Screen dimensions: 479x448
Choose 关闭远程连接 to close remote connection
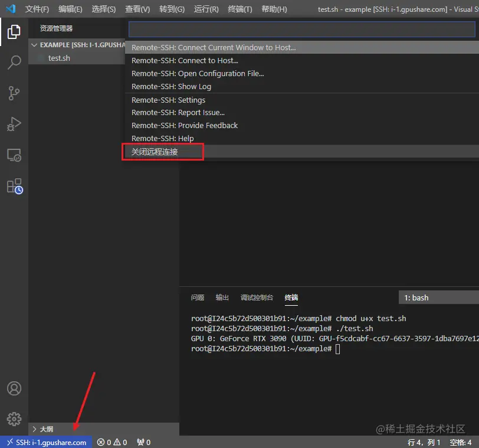click(302, 152)
